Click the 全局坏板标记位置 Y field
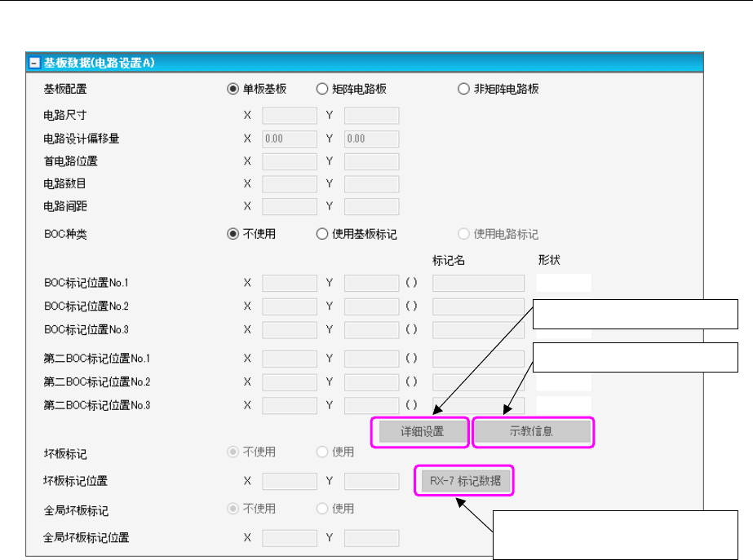753x560 pixels. (372, 538)
